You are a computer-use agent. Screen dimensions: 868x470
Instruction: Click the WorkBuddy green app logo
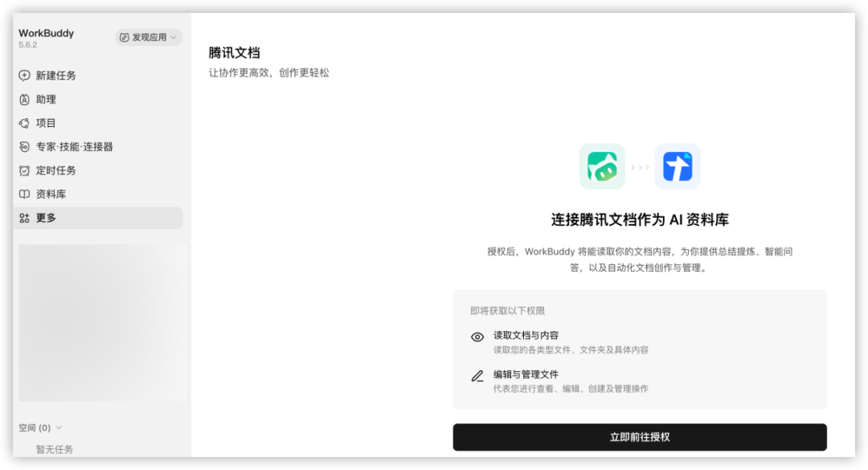click(x=602, y=166)
